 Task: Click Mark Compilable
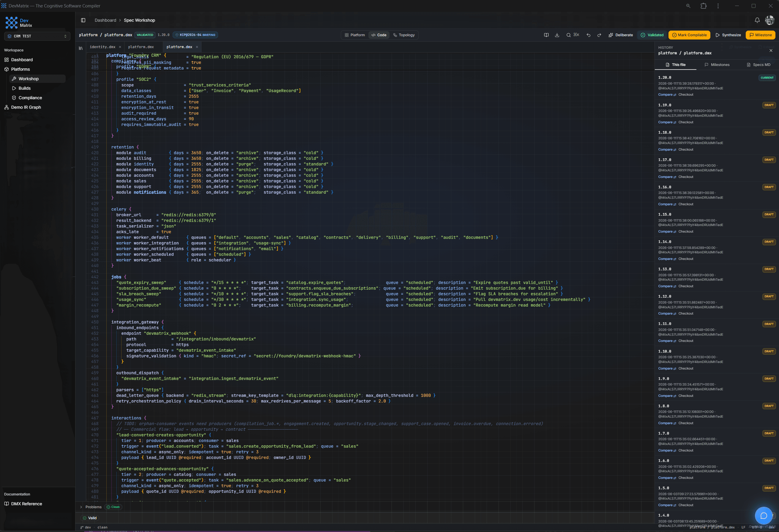point(689,35)
